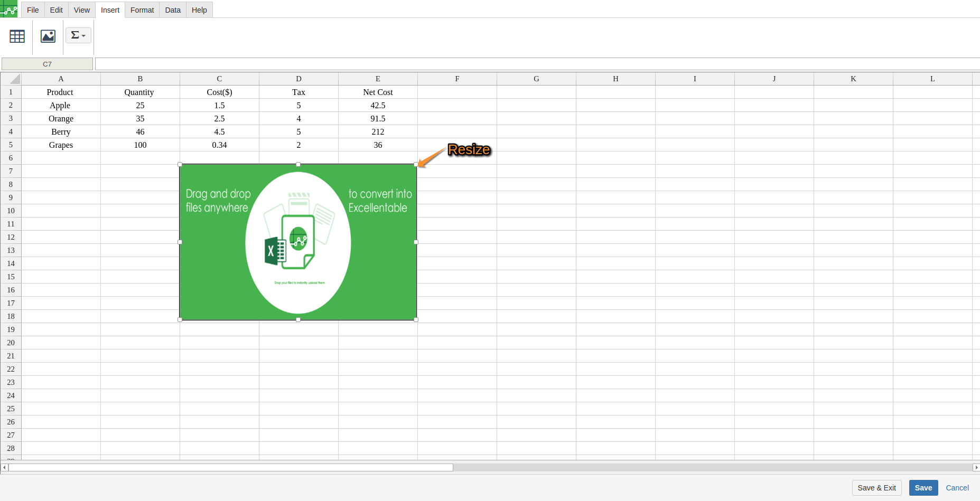Click the cell name box showing C7
Screen dimensions: 980x501
[47, 64]
